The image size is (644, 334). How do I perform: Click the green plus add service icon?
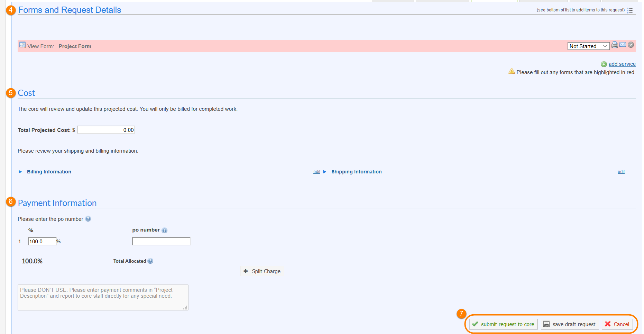click(604, 64)
